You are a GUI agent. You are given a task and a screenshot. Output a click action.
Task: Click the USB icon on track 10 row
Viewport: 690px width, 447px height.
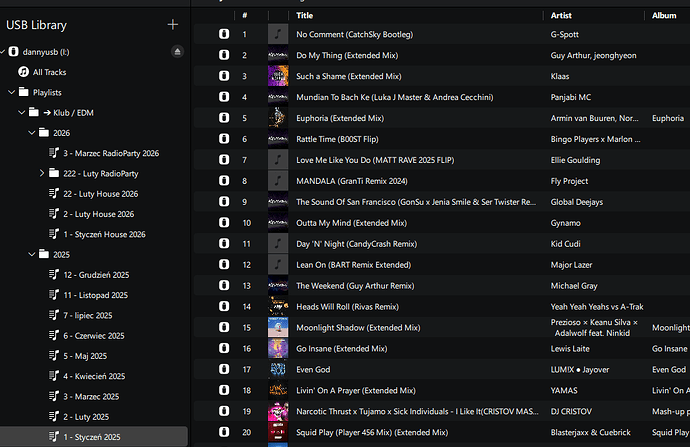click(x=224, y=222)
